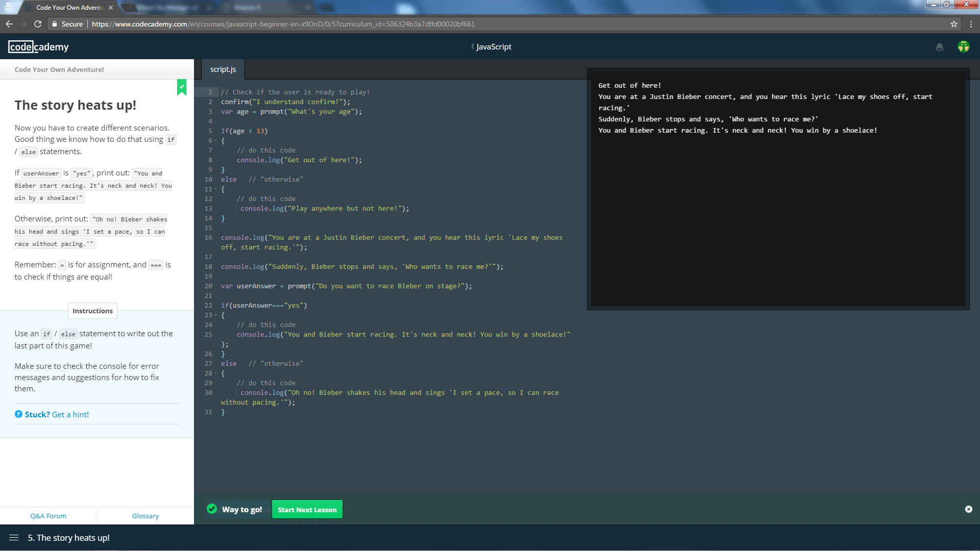Screen dimensions: 980x551
Task: Click the userAnswer inline code snippet
Action: (41, 173)
